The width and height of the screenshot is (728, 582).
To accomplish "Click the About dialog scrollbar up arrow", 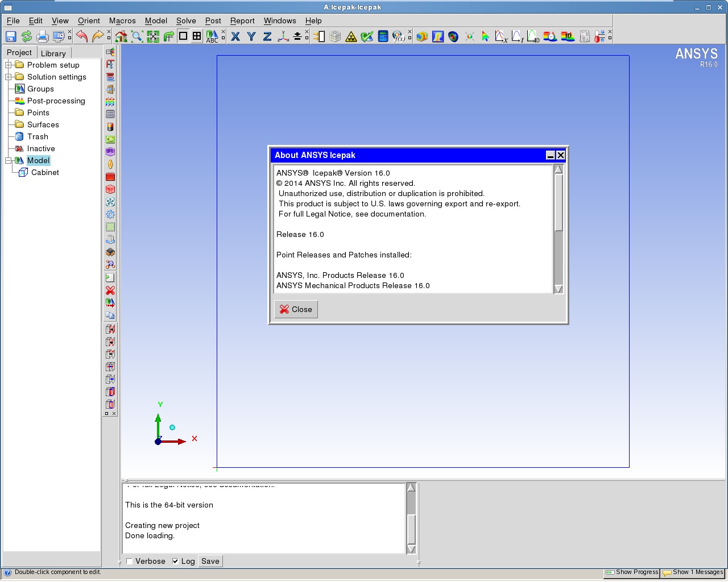I will 559,169.
